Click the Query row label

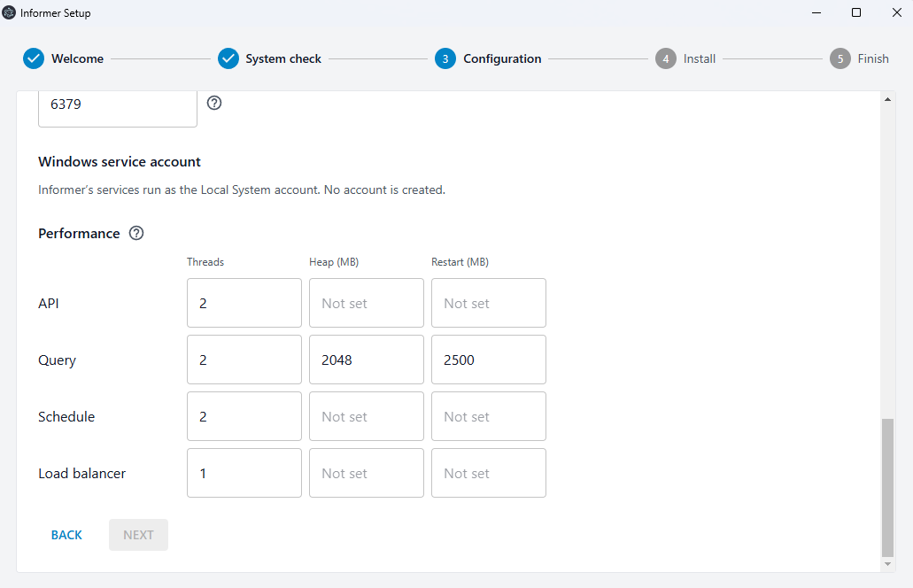point(57,360)
